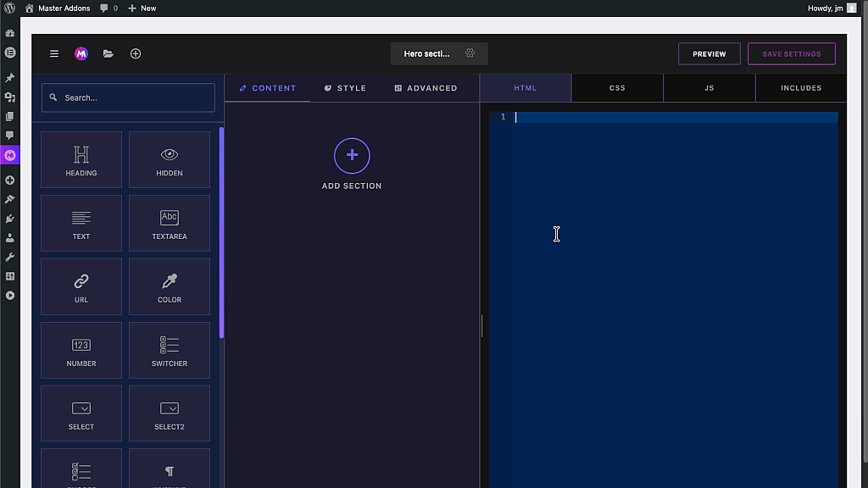Open Users icon in sidebar
Viewport: 868px width, 488px height.
(x=10, y=238)
